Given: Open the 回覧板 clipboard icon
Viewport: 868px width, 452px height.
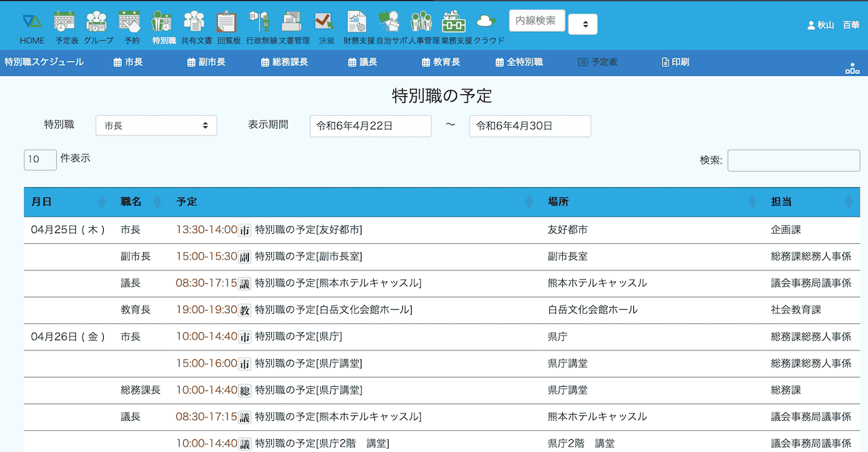Looking at the screenshot, I should (228, 22).
